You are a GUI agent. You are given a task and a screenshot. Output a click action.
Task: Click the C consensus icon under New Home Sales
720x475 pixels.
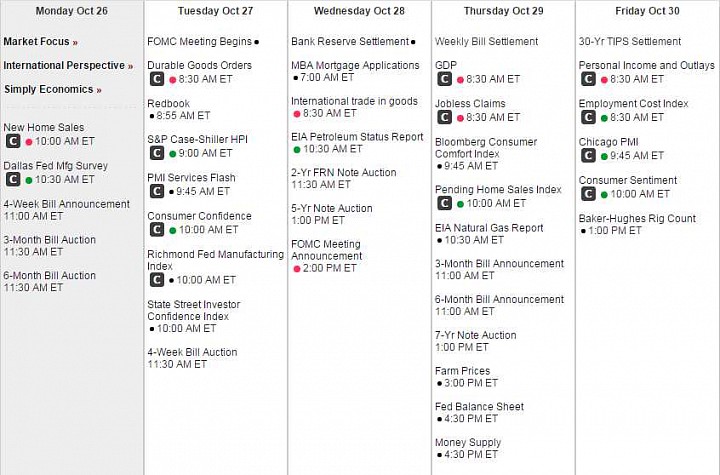[x=13, y=141]
